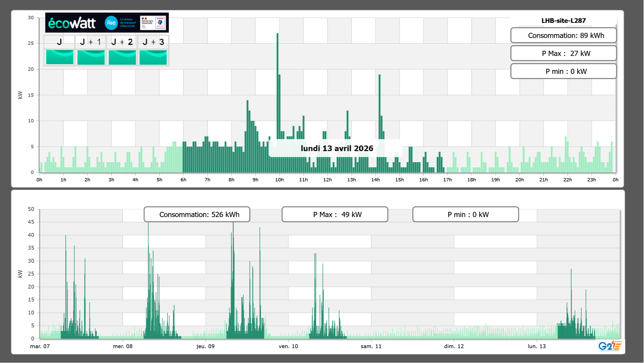Click the 27 kW peak bar at 10h
The height and width of the screenshot is (363, 644).
pos(278,77)
